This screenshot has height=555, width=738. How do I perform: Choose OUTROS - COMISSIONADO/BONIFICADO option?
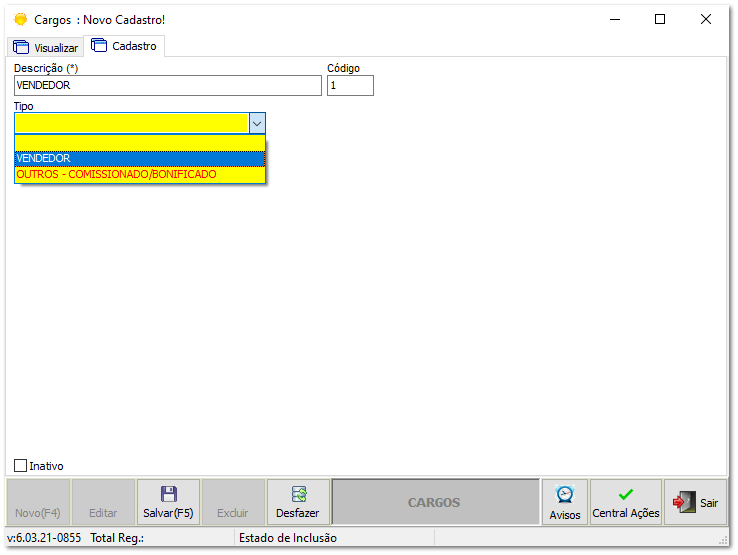140,174
